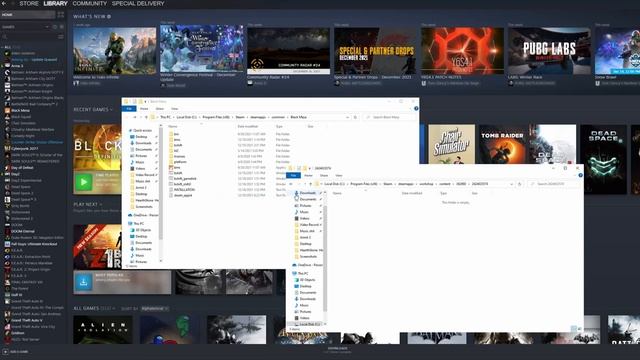Select Grand Theft Auto V in game list
Screen dimensions: 640x360
click(27, 320)
